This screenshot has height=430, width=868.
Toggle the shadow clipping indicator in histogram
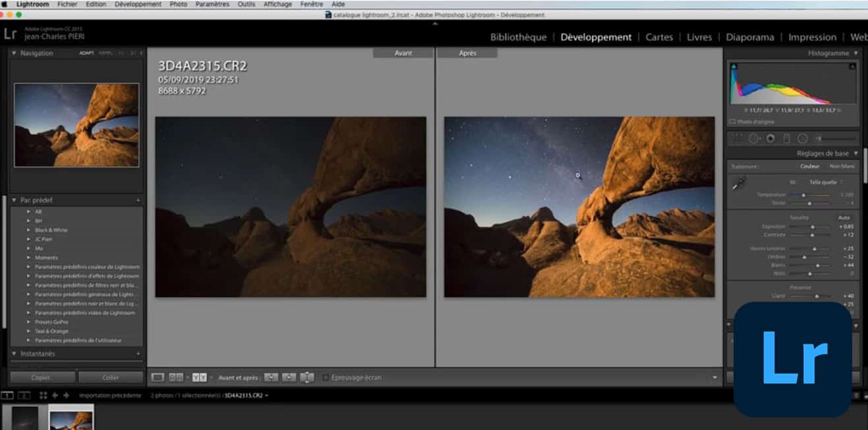734,67
